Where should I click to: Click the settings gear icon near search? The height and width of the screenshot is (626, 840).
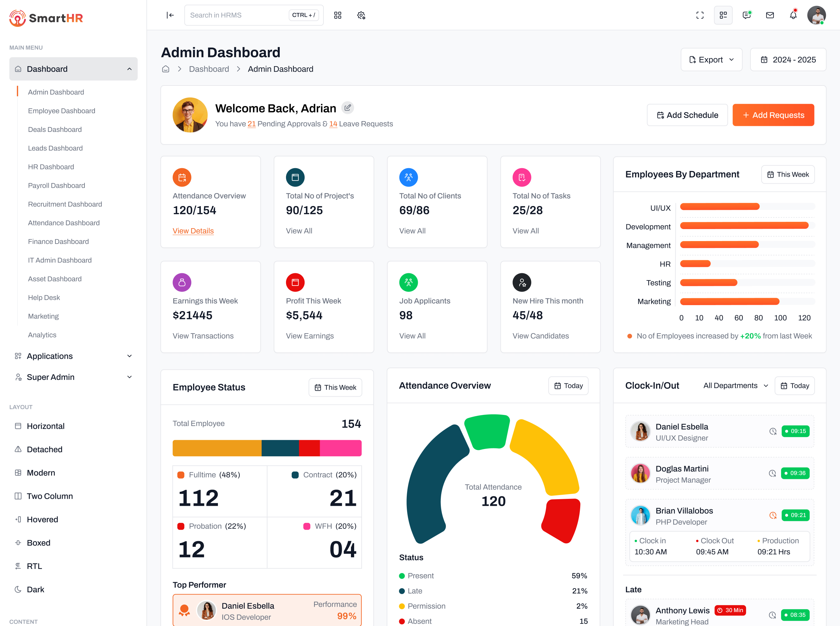[x=361, y=15]
